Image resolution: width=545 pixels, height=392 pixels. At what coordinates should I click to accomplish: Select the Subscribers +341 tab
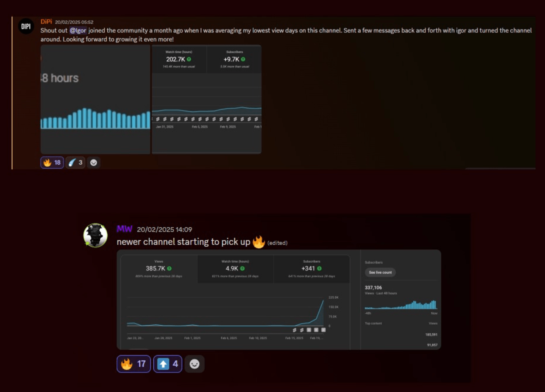(x=312, y=269)
